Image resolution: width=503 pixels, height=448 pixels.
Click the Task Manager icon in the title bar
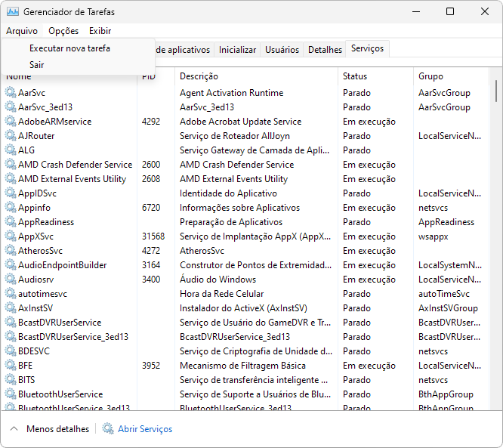click(x=12, y=12)
